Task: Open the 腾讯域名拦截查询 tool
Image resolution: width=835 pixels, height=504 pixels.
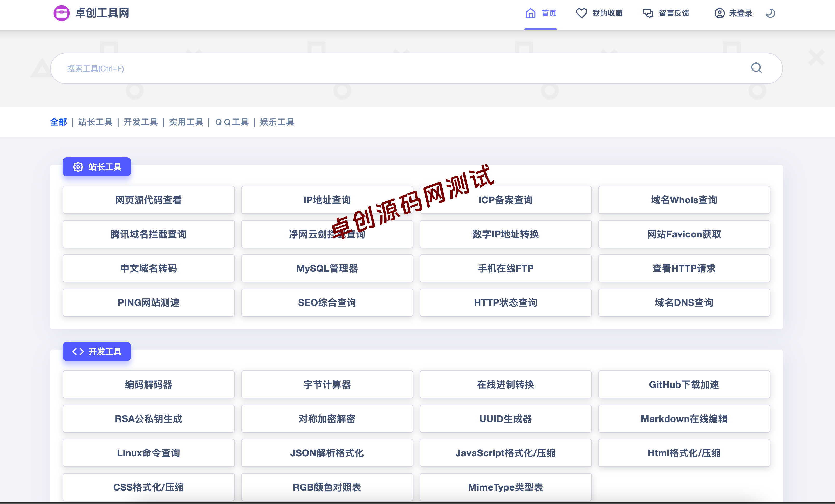Action: pyautogui.click(x=148, y=234)
